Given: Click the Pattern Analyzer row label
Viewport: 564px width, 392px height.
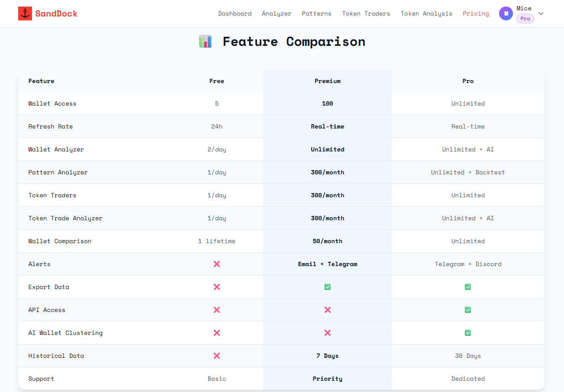Looking at the screenshot, I should click(58, 172).
